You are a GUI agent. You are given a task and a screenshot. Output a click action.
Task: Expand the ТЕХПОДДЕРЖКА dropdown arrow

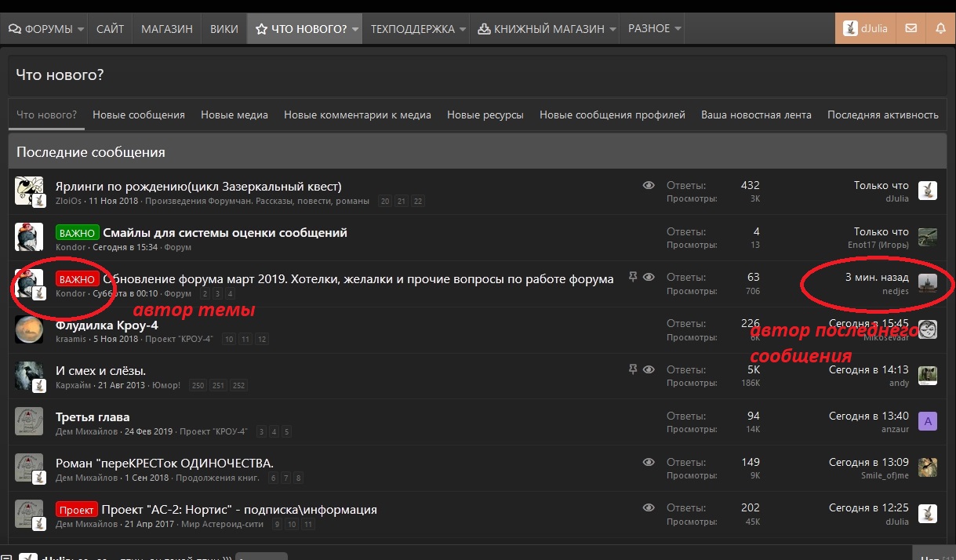click(463, 29)
